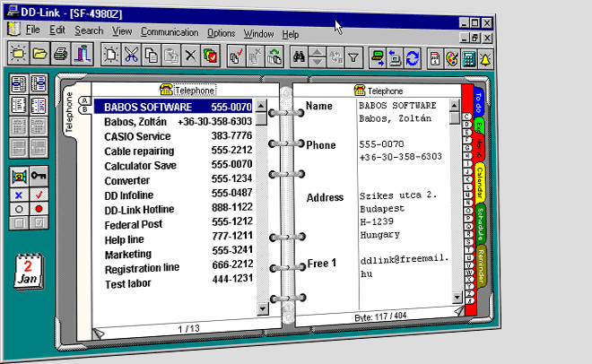This screenshot has width=592, height=364.
Task: Open the Options menu
Action: tap(221, 32)
